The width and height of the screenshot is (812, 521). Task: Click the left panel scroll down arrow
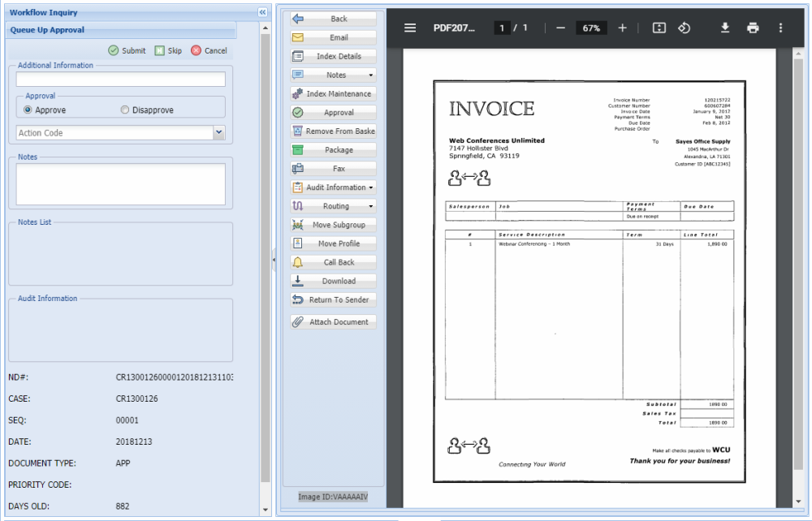[266, 510]
